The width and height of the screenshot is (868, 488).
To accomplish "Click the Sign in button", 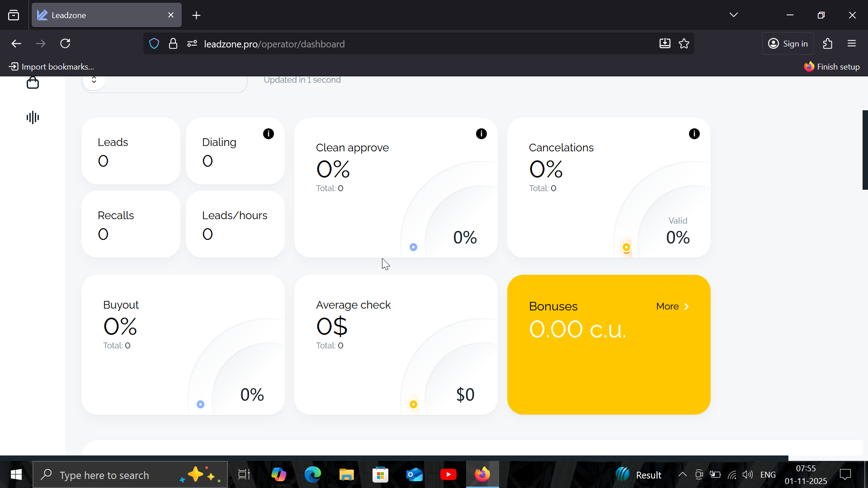I will coord(788,44).
